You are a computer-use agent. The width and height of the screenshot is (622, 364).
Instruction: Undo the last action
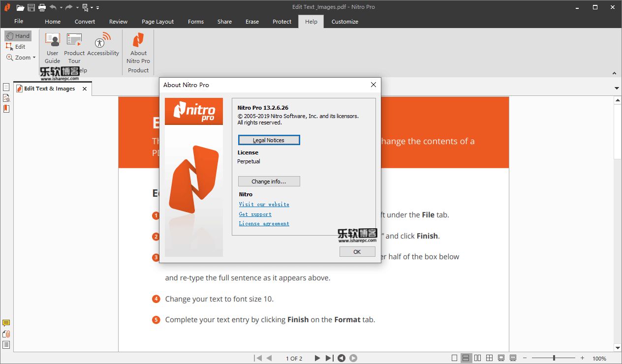click(x=53, y=7)
